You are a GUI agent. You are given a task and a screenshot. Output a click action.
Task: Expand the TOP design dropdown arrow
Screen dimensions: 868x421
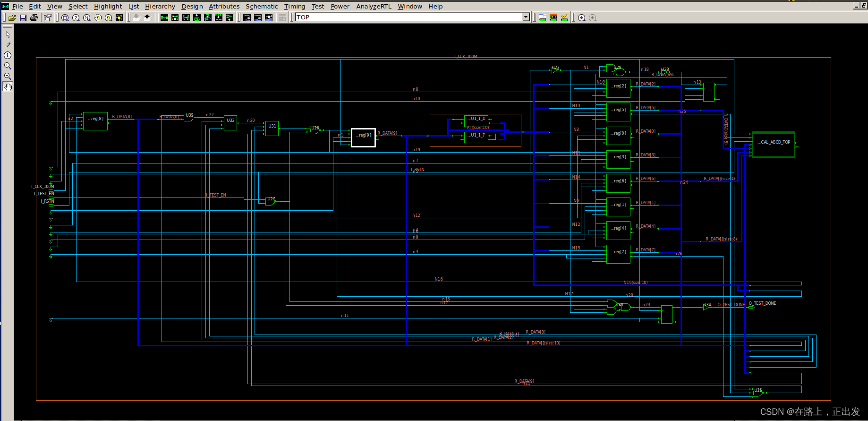pyautogui.click(x=526, y=17)
